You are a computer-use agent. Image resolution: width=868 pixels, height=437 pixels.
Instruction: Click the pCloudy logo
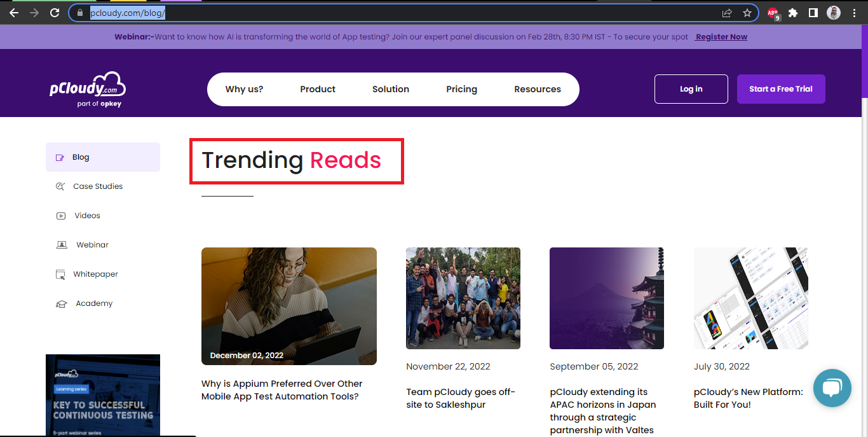coord(88,89)
